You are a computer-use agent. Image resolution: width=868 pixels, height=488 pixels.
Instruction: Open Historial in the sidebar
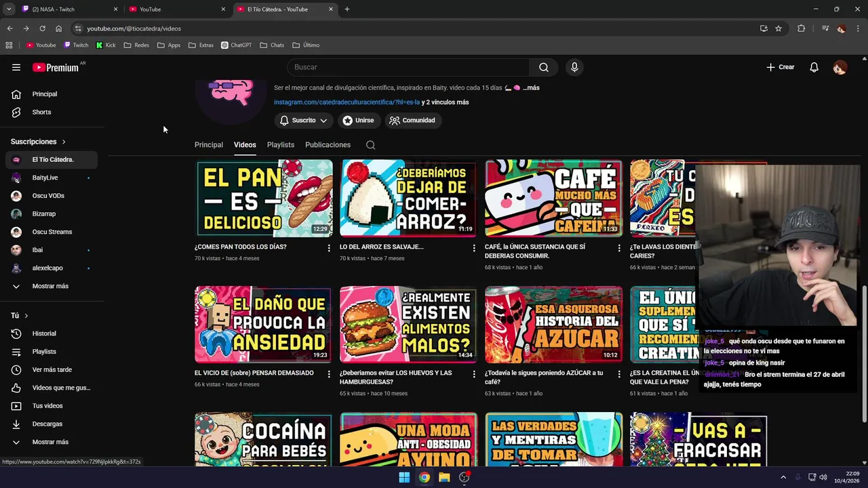pos(52,333)
